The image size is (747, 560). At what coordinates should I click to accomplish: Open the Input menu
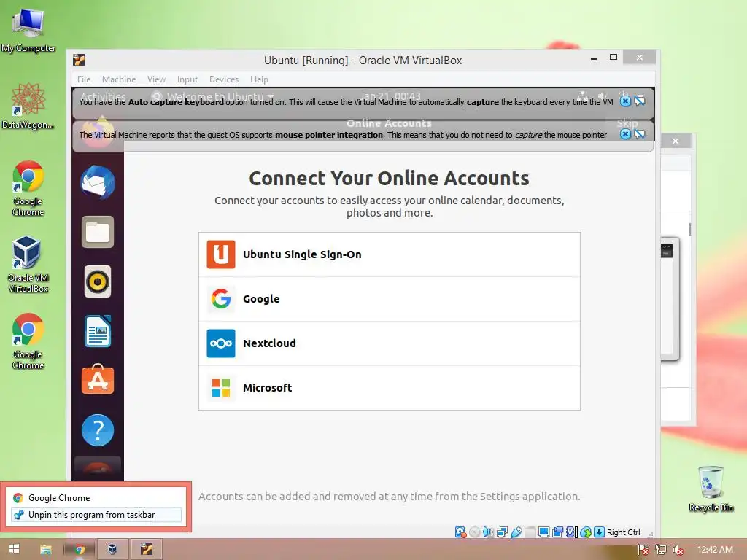(x=187, y=79)
